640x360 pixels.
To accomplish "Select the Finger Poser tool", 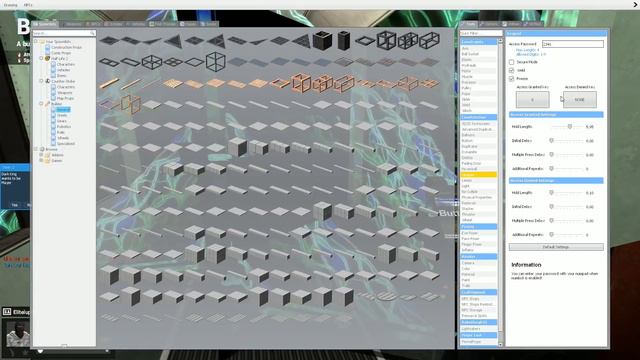I will point(478,244).
